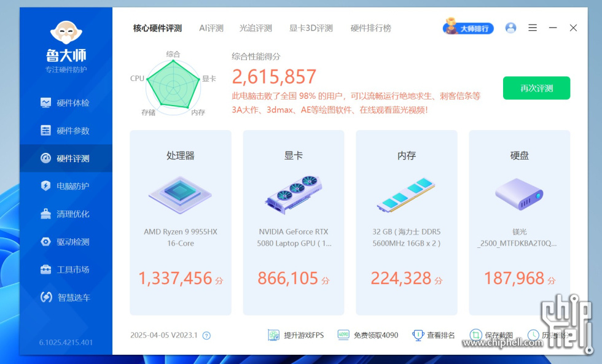
Task: Click the 专注硬件防护 slogan
Action: tap(66, 69)
